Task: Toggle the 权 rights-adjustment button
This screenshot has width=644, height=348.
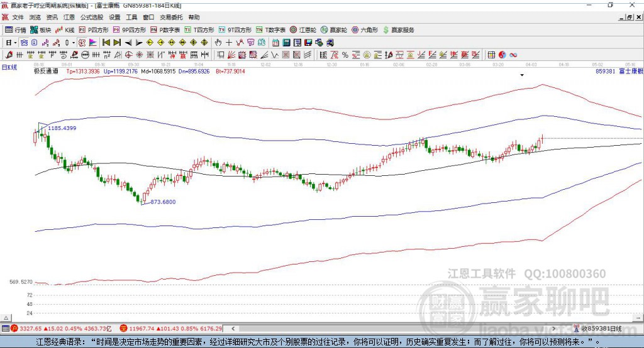Action: 82,43
